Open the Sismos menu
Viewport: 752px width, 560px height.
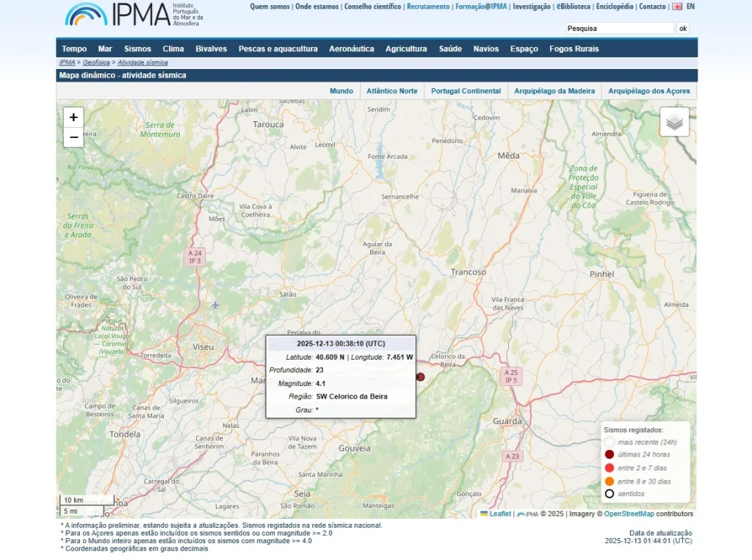137,49
